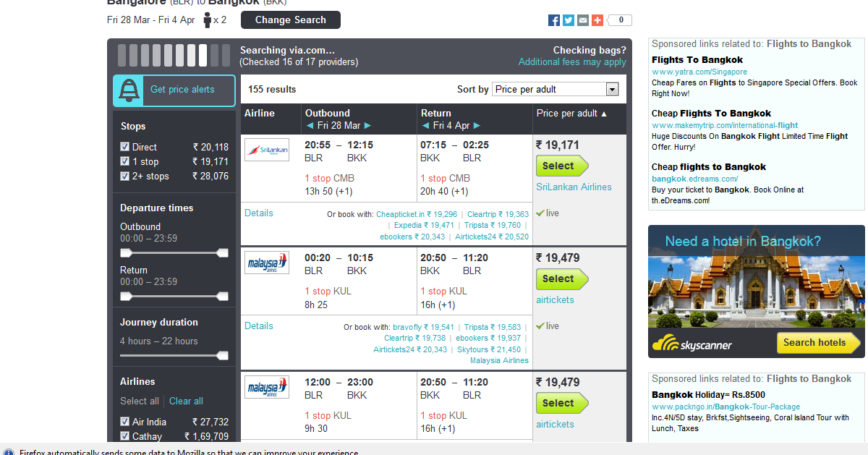Click Outbound departure time left slider handle
This screenshot has width=868, height=455.
point(126,253)
